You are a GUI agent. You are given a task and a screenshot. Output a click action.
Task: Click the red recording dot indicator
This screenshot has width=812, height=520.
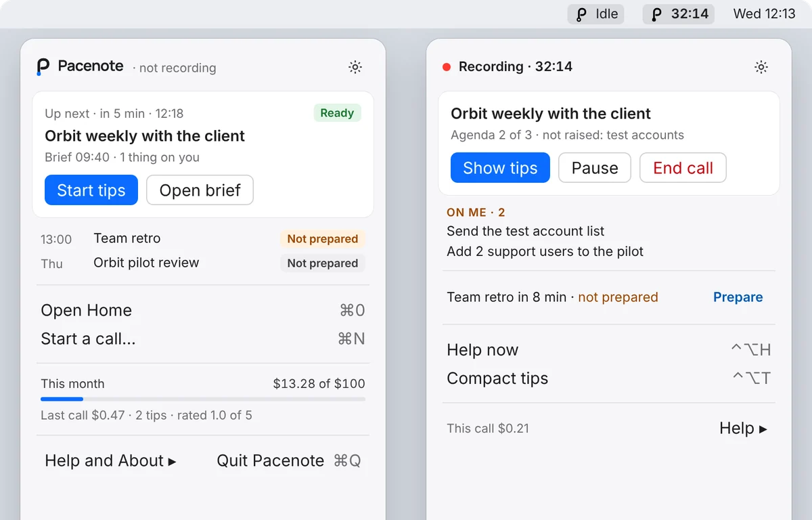tap(447, 67)
